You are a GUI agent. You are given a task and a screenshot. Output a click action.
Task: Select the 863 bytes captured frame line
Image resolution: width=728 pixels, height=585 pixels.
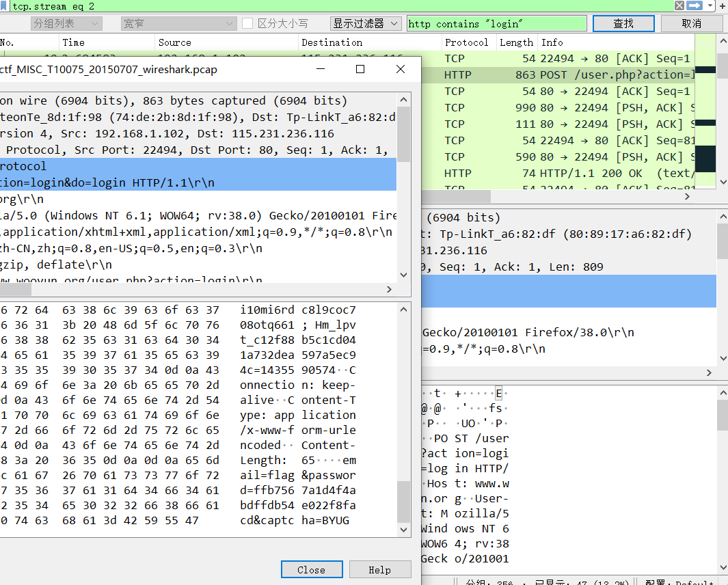point(198,100)
